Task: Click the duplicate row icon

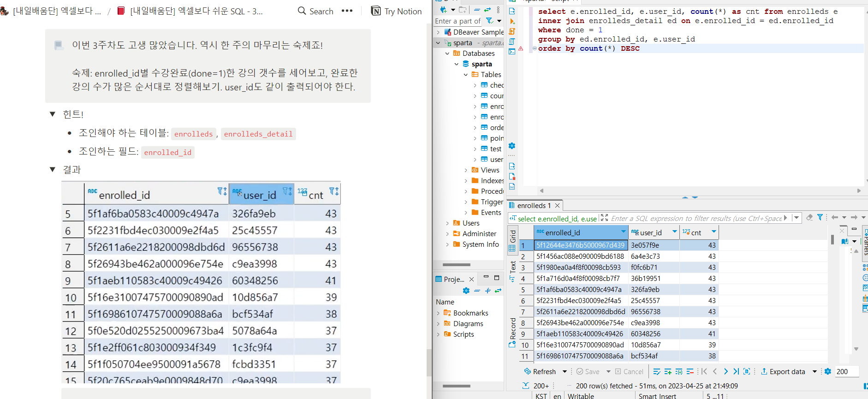Action: (679, 371)
